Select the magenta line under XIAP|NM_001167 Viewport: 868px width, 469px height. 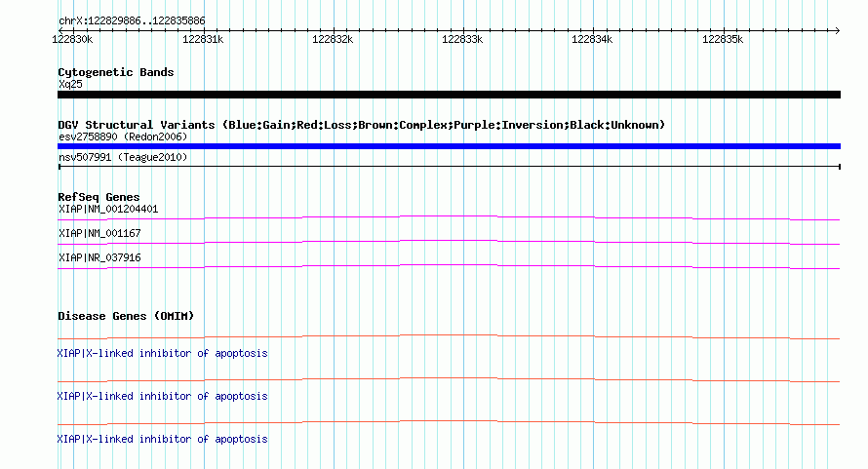[449, 243]
